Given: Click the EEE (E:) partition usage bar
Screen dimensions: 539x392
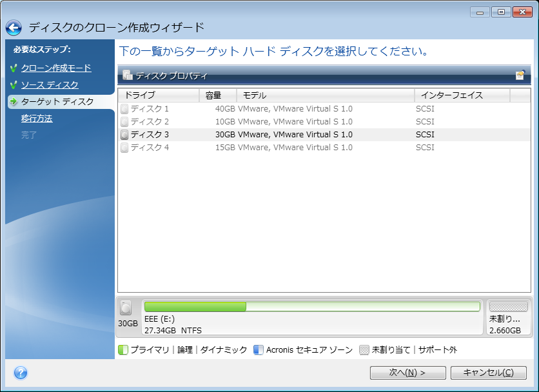Looking at the screenshot, I should pos(312,307).
